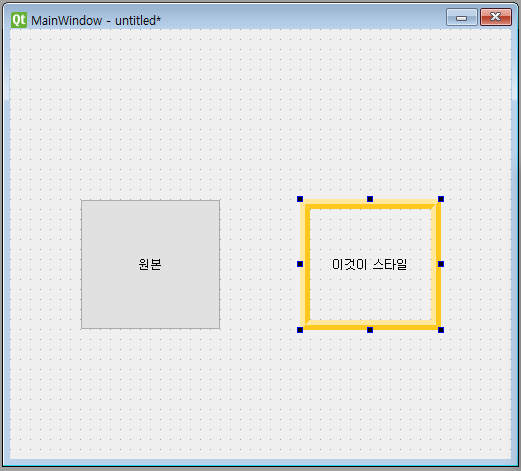
Task: Click the bottom-center selection handle of styled button
Action: 370,330
